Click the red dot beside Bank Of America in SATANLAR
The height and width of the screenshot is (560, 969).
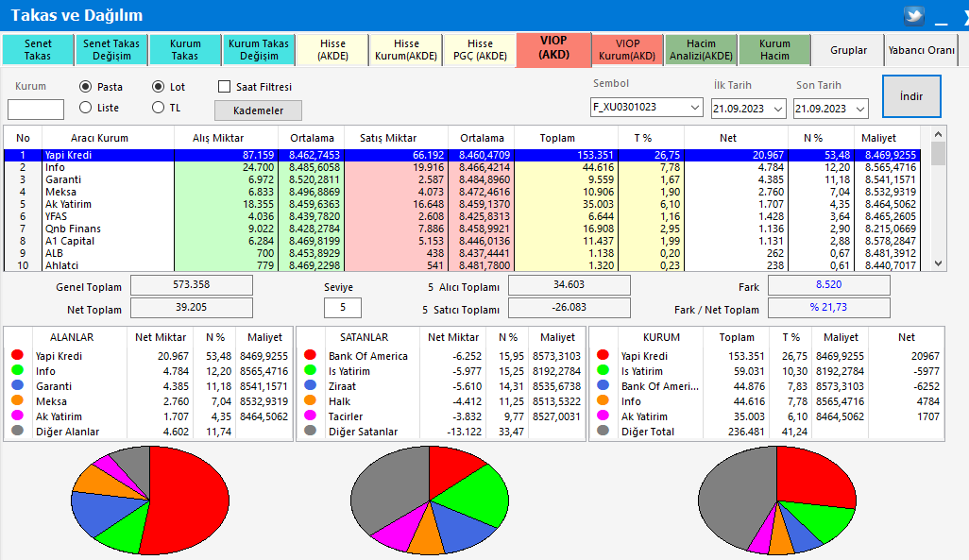[310, 355]
